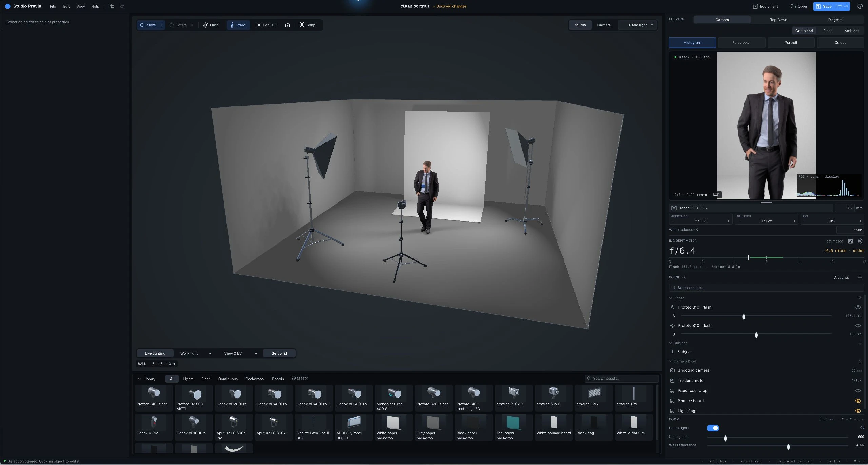This screenshot has height=465, width=868.
Task: Open the Canon EOS R5 camera selector
Action: coord(750,208)
